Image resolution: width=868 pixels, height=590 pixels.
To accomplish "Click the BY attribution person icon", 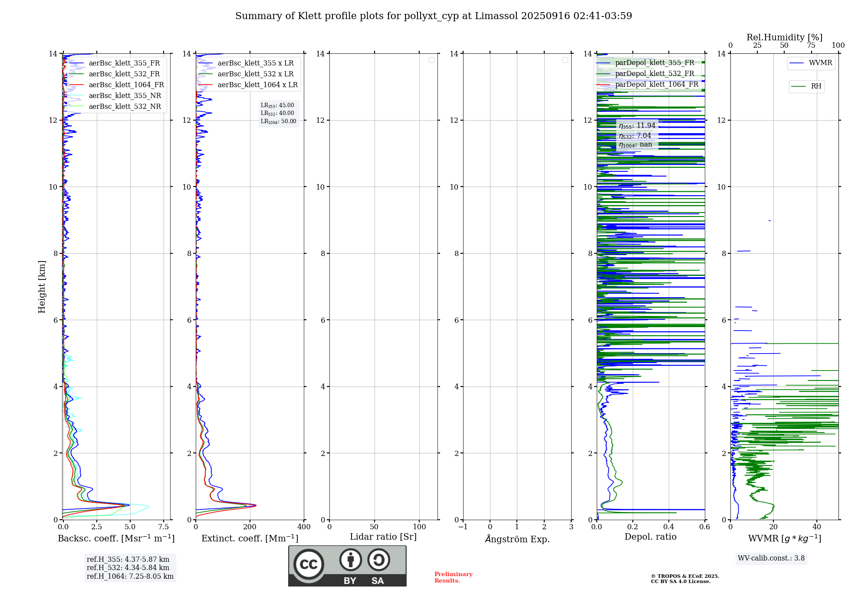I will point(351,560).
